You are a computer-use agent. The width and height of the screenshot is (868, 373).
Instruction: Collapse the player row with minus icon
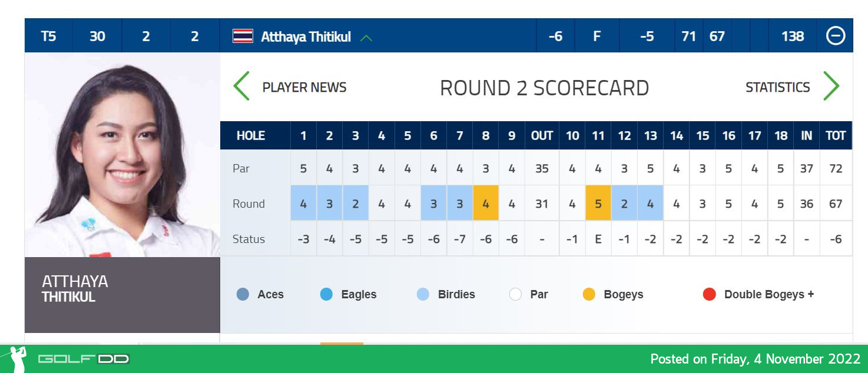(x=836, y=36)
